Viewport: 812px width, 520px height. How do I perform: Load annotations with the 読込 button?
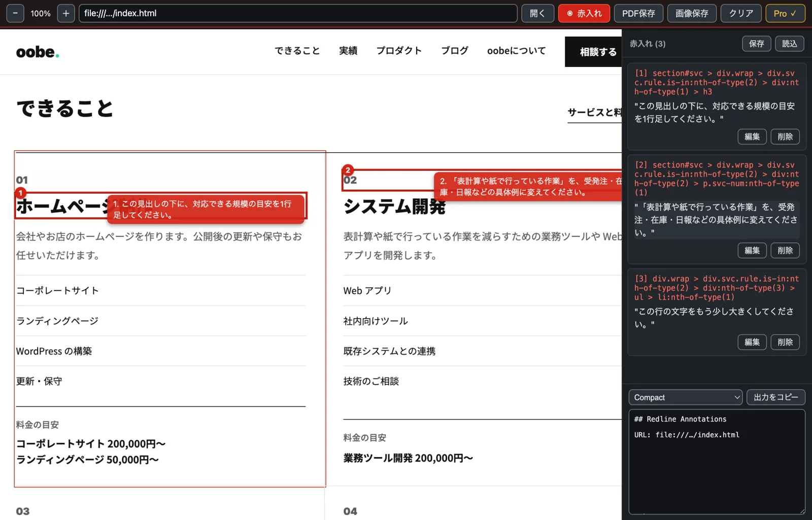click(789, 44)
